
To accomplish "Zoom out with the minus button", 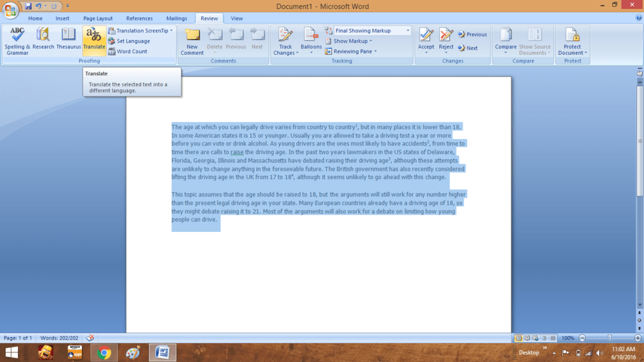I will pyautogui.click(x=582, y=338).
